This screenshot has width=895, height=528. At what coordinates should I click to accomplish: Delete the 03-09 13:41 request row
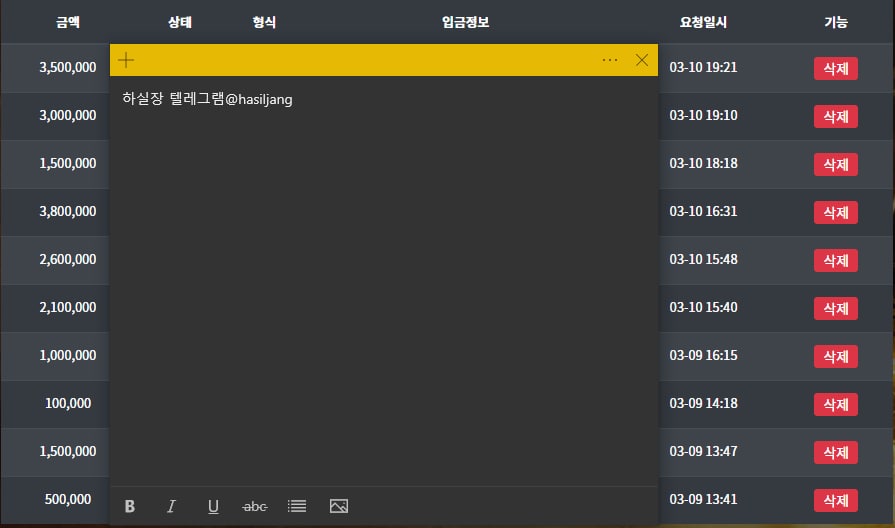tap(836, 500)
